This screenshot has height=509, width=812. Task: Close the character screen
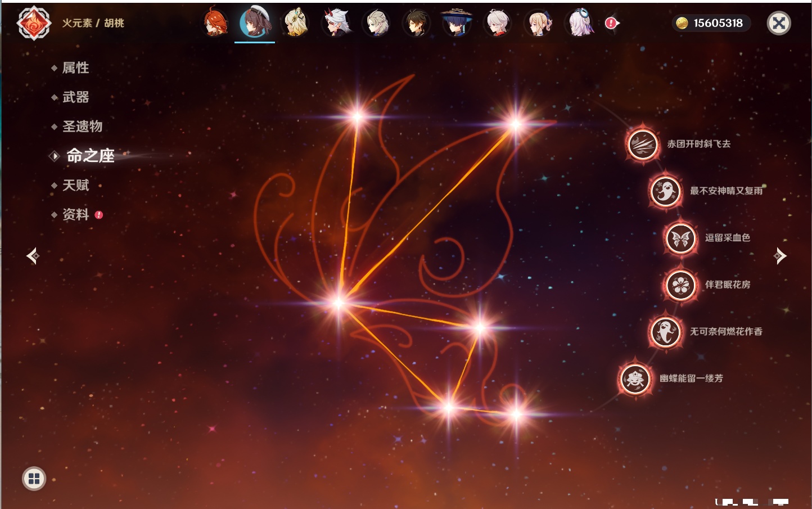pos(779,23)
